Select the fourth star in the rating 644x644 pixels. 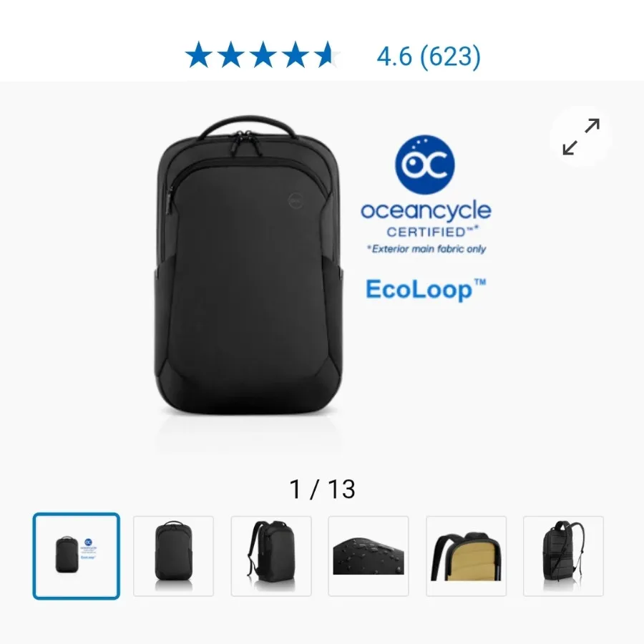coord(296,54)
